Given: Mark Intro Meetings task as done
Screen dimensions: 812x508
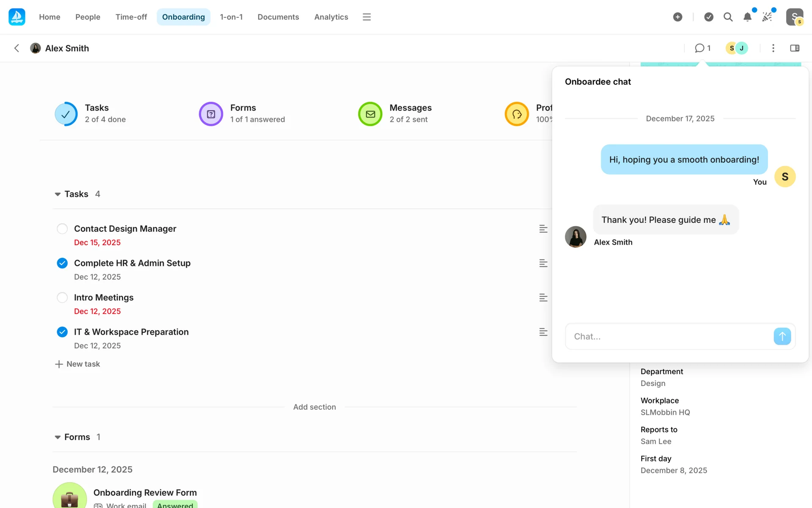Looking at the screenshot, I should [62, 298].
